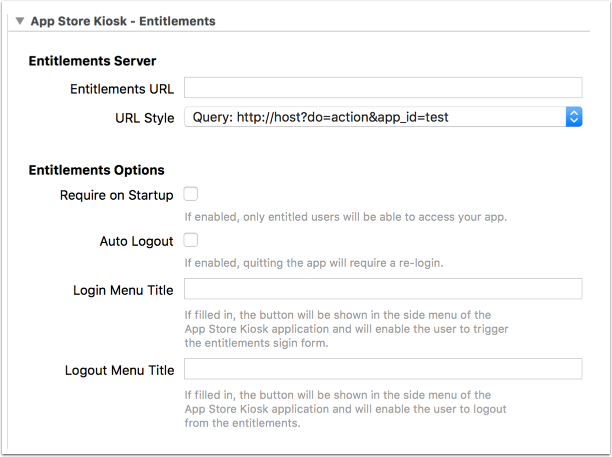Click the Entitlements Options heading
This screenshot has width=612, height=457.
click(96, 170)
